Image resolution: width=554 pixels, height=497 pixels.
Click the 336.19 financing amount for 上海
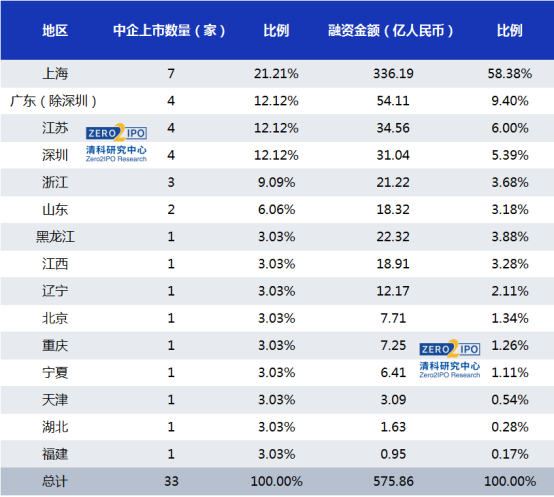pos(393,74)
